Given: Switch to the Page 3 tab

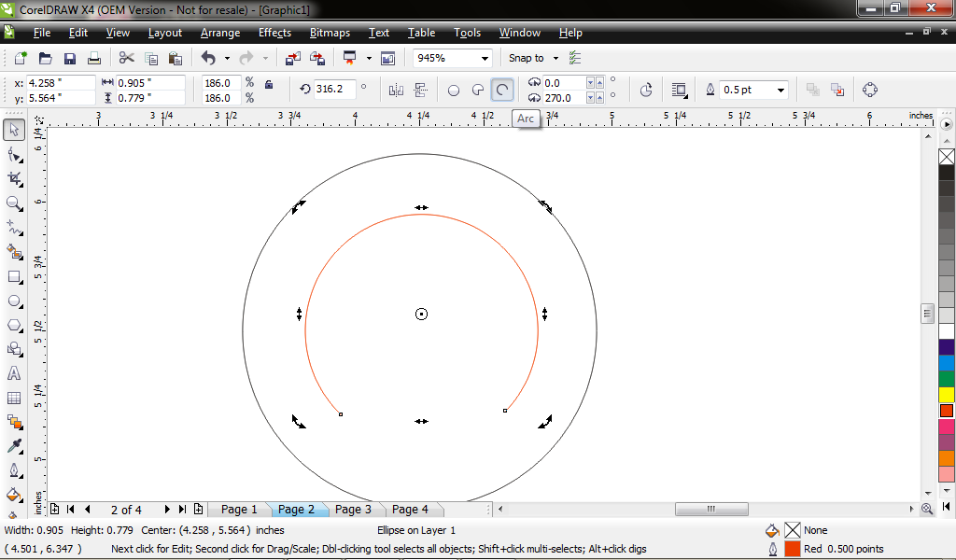Looking at the screenshot, I should coord(353,509).
